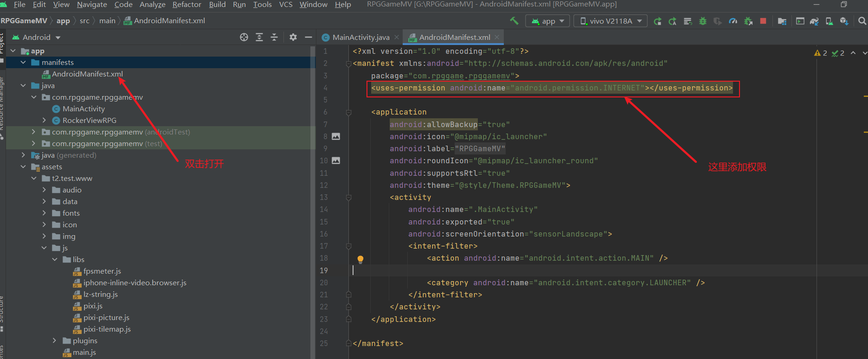The height and width of the screenshot is (359, 868).
Task: Collapse the libs folder
Action: tap(55, 259)
